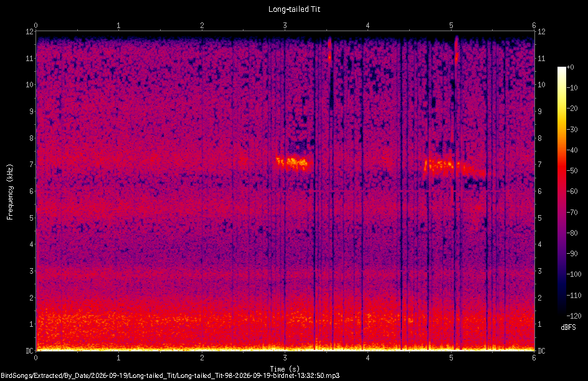
Task: Click the "5" tick on the bottom time axis
Action: coord(451,358)
